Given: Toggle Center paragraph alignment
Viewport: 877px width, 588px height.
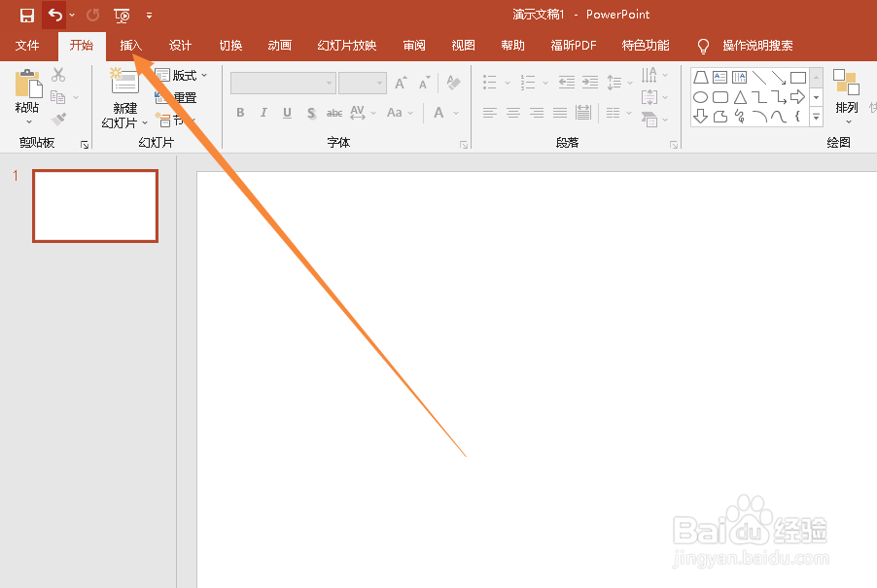Looking at the screenshot, I should (x=513, y=113).
